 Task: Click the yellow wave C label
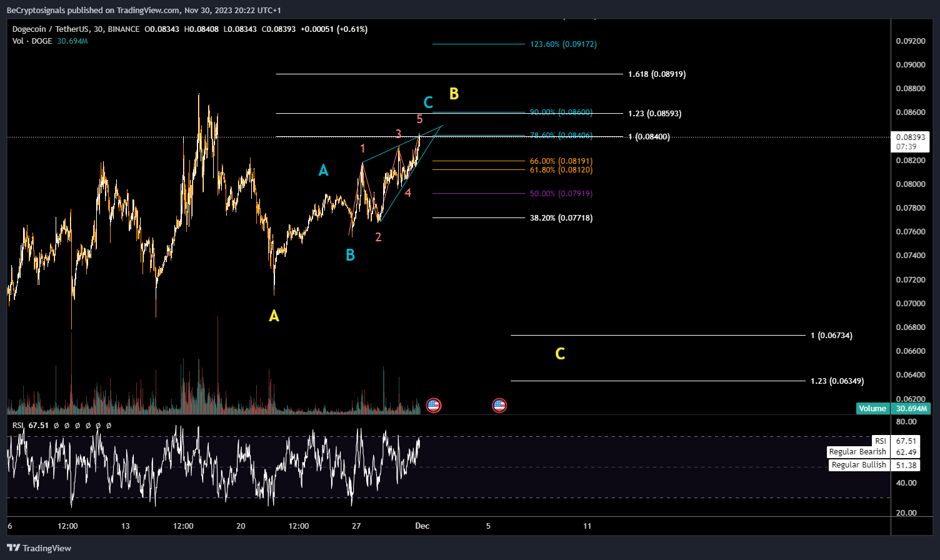coord(560,354)
